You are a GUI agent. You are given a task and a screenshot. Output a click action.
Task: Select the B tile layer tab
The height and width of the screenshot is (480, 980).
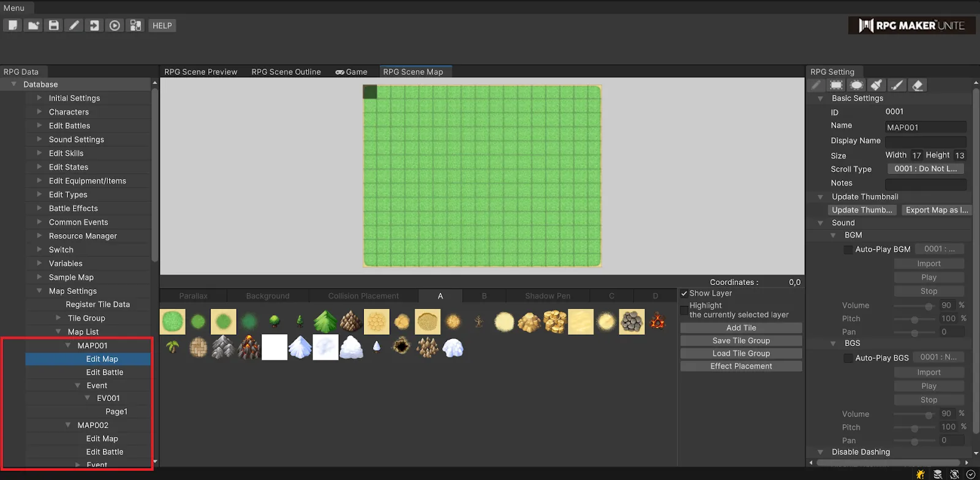[x=484, y=296]
